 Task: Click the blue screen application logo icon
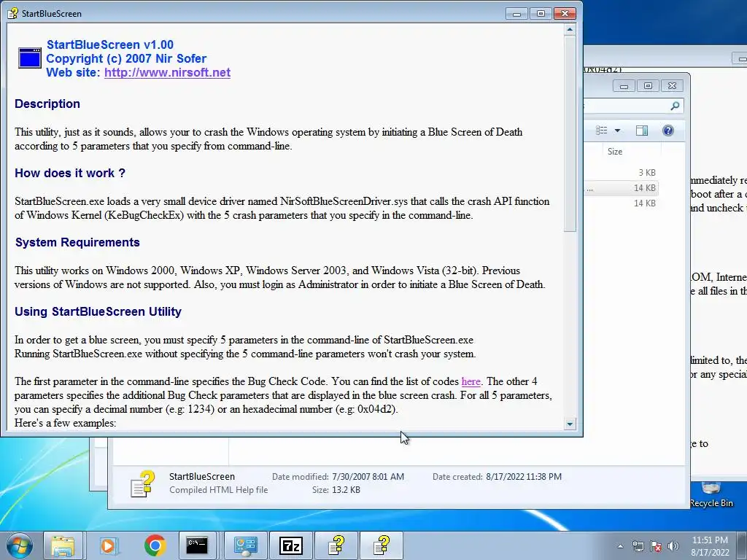click(29, 58)
